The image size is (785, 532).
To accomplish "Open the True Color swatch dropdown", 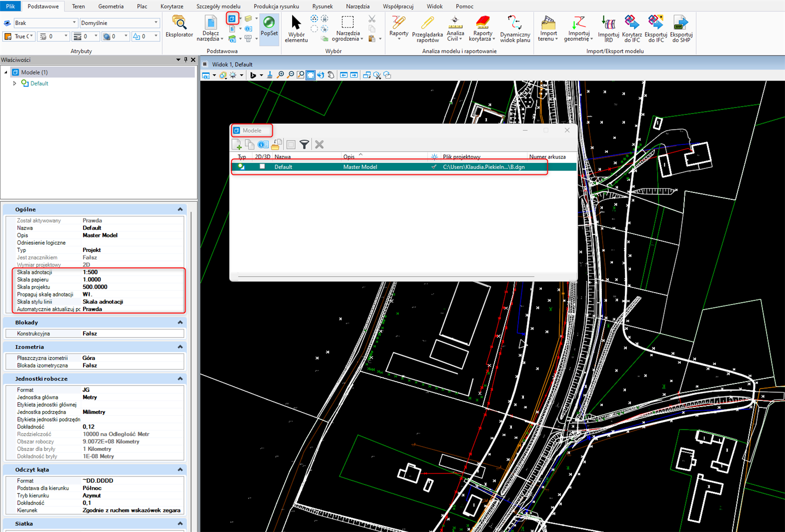I will pos(32,36).
